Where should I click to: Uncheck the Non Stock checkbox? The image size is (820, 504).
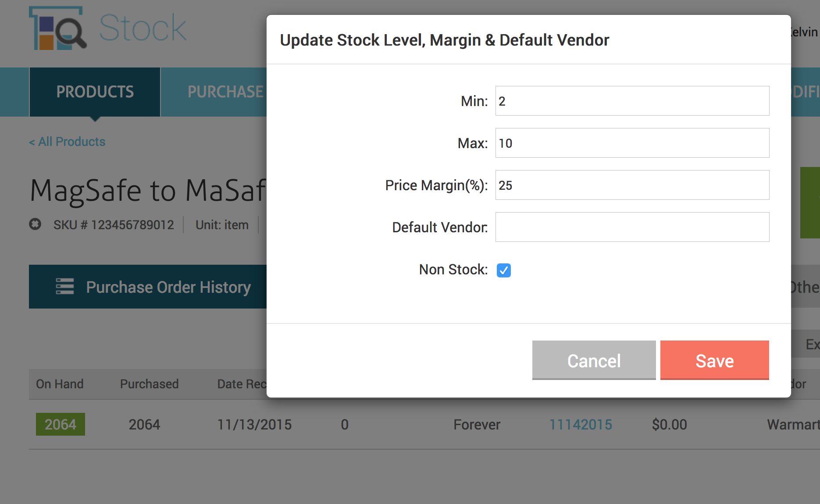tap(504, 270)
